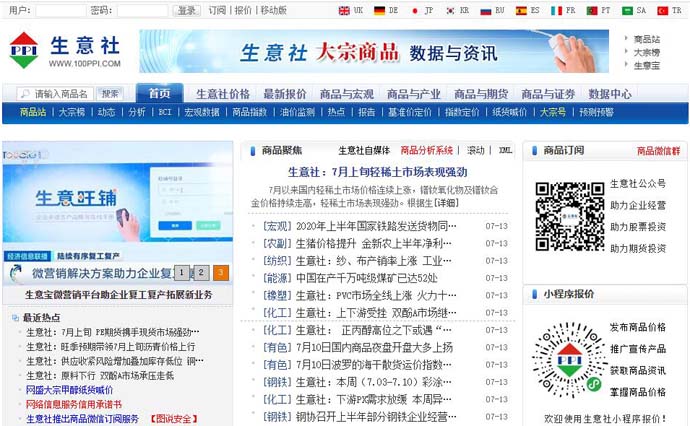Open the 商品分析系统 link

click(x=426, y=151)
